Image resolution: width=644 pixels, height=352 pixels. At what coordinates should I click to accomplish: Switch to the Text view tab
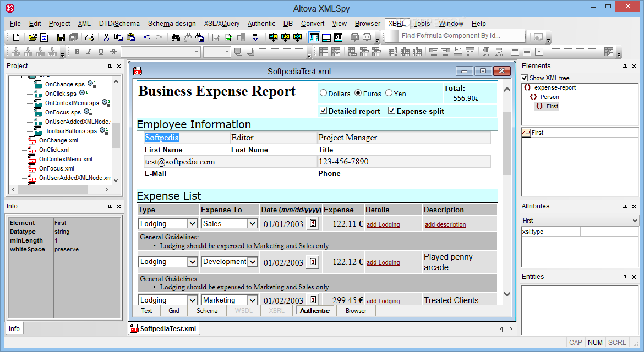[x=146, y=311]
